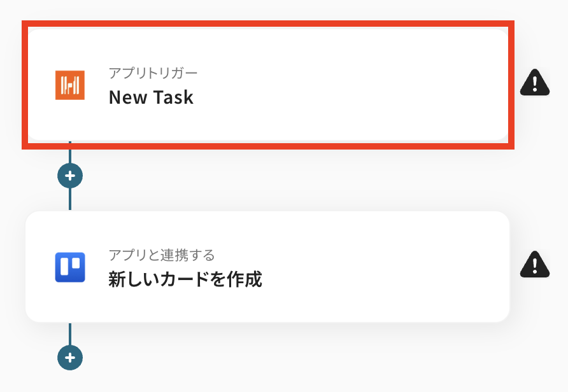Click the connector line above the Trello card

70,200
